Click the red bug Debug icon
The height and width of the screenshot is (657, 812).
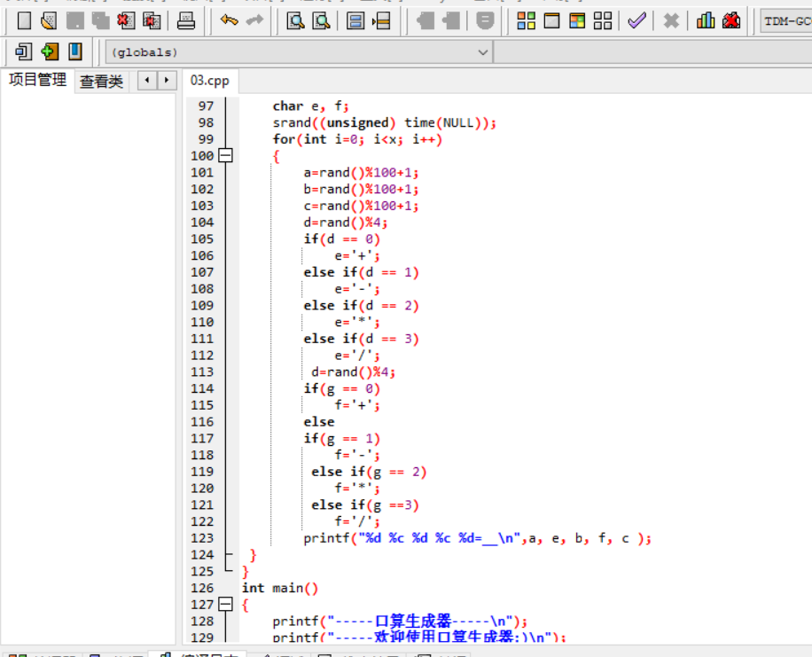pos(731,20)
